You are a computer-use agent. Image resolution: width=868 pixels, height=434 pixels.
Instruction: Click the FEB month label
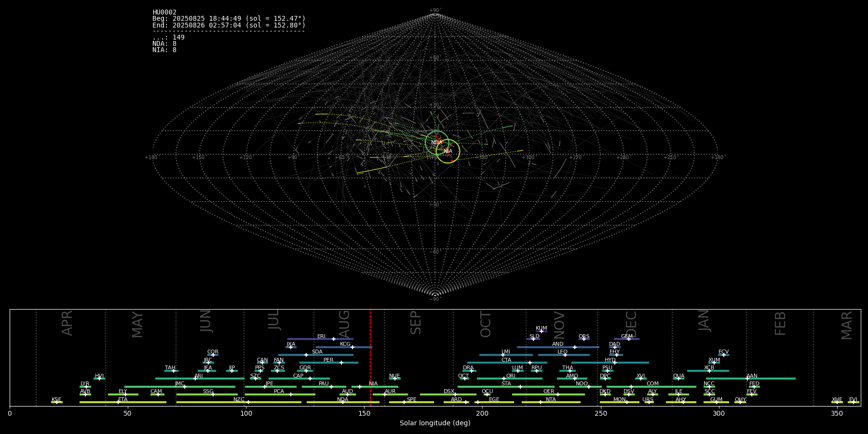coord(780,324)
